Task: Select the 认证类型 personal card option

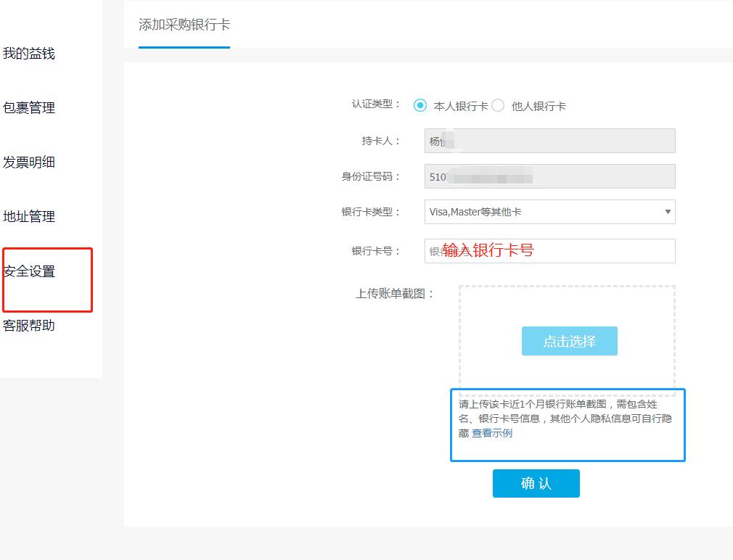Action: click(419, 105)
